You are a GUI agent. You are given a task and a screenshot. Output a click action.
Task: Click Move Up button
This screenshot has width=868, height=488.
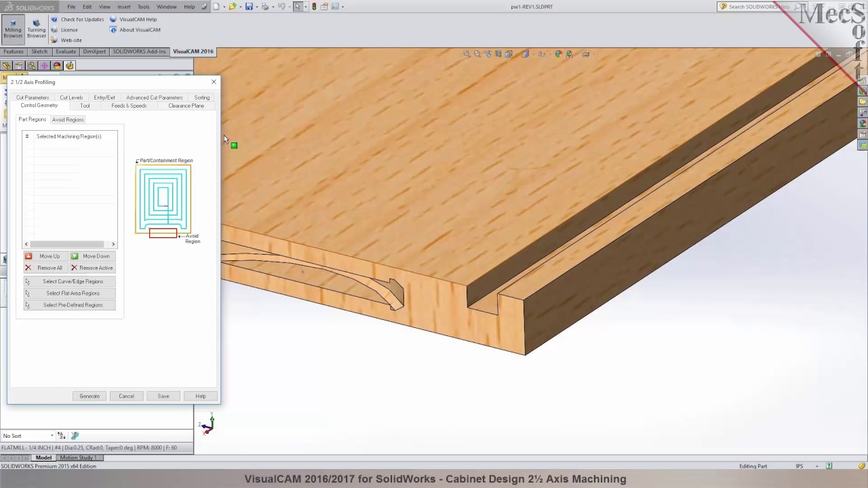tap(45, 256)
